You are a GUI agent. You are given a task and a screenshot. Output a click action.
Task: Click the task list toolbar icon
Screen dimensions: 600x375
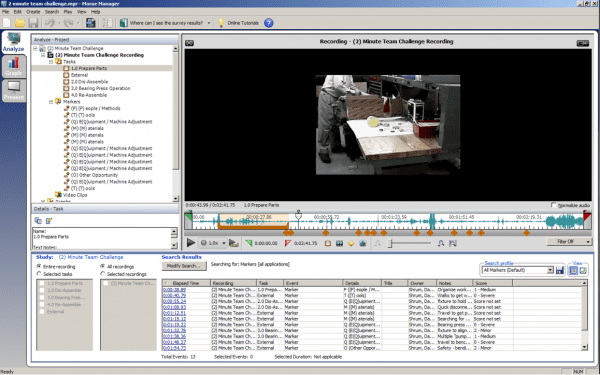click(x=108, y=23)
